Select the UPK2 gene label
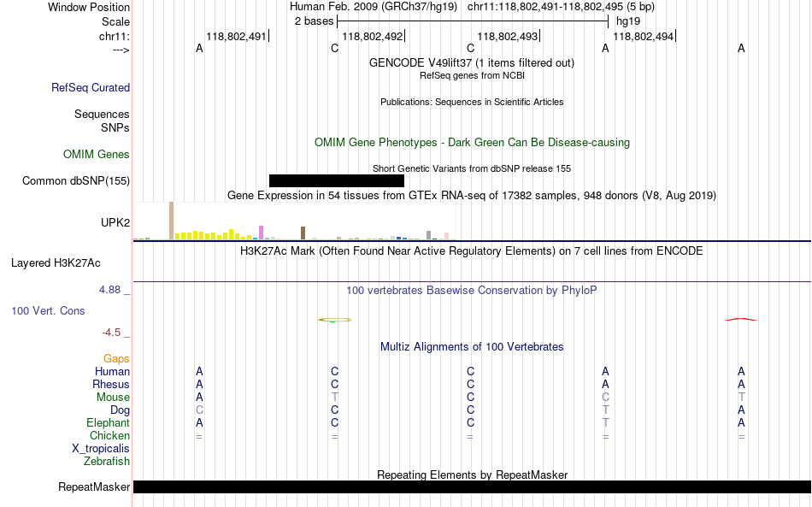Screen dimensions: 812x507 pyautogui.click(x=115, y=222)
